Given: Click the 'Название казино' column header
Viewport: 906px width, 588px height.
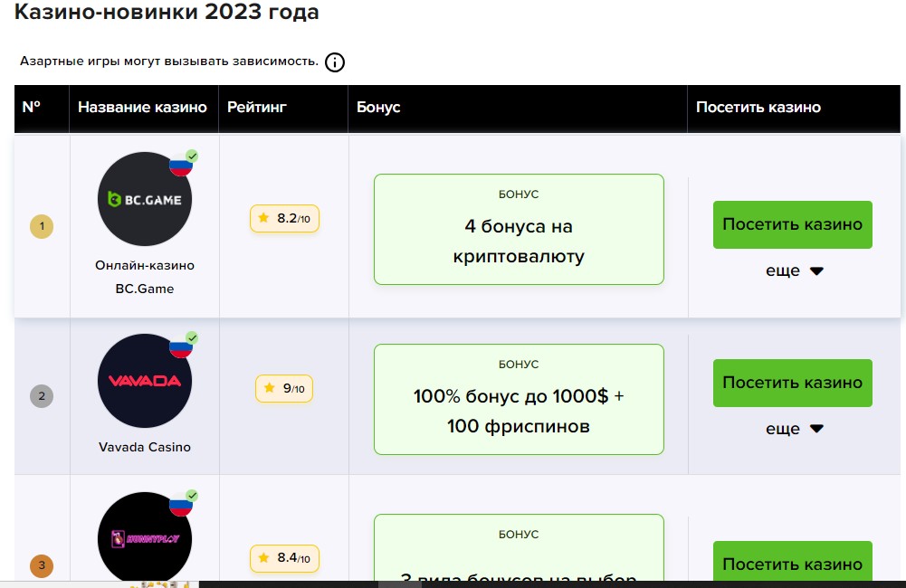Looking at the screenshot, I should pos(142,108).
